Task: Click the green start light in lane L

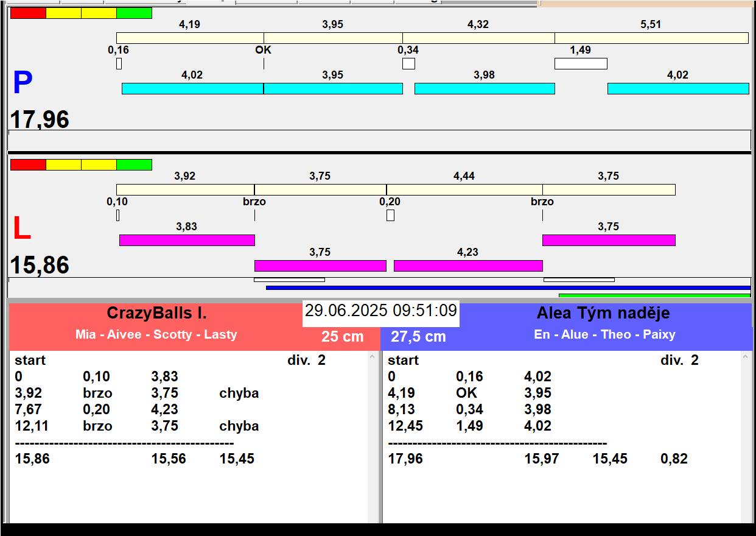Action: tap(134, 164)
